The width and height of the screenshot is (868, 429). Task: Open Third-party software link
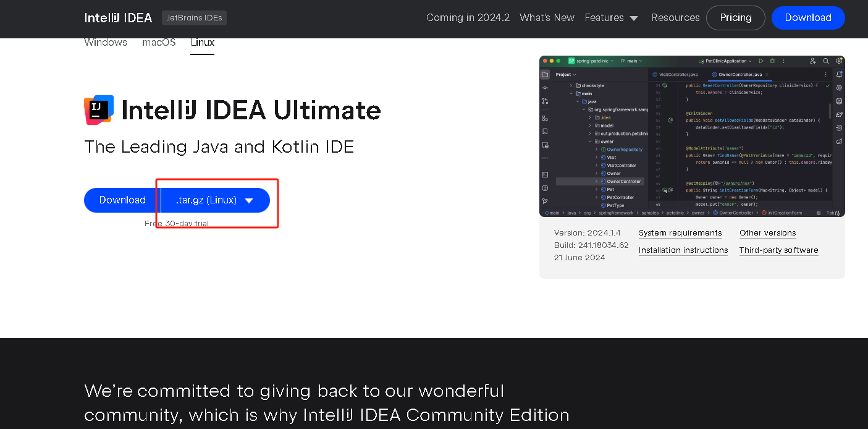point(779,250)
